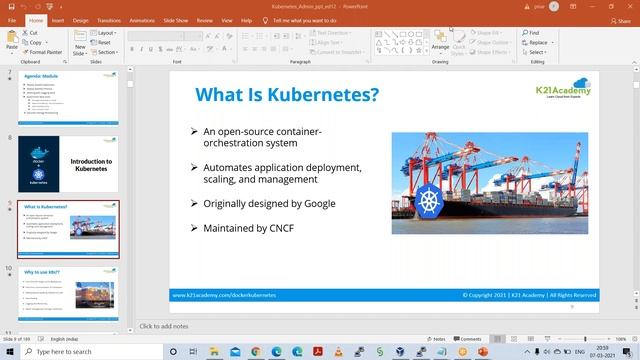Open the Slide Show tab
This screenshot has width=640, height=360.
pos(176,20)
